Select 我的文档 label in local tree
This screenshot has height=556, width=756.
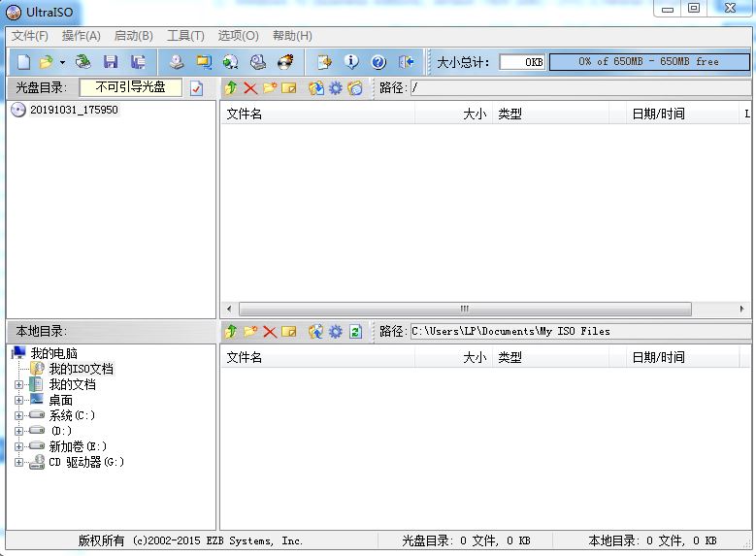[73, 384]
